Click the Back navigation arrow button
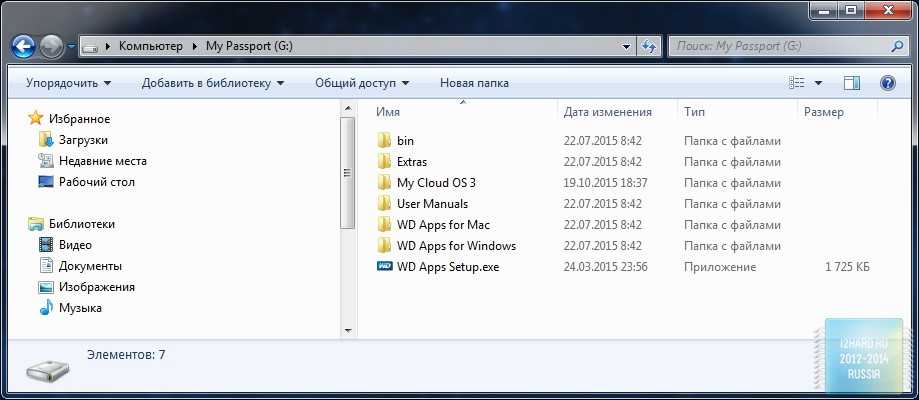This screenshot has width=919, height=400. [24, 46]
